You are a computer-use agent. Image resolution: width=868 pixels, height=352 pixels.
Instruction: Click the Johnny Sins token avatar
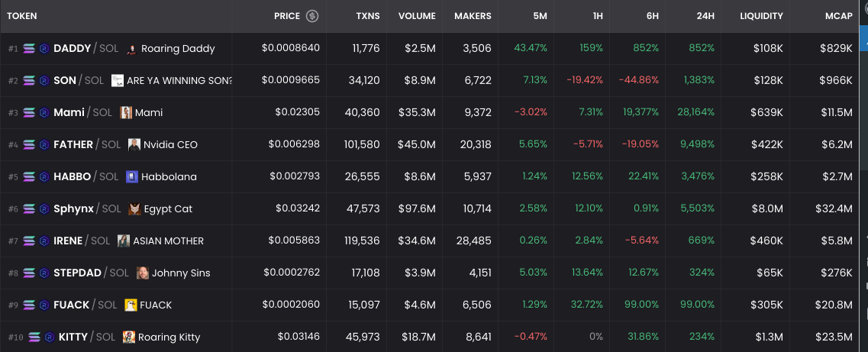coord(143,273)
